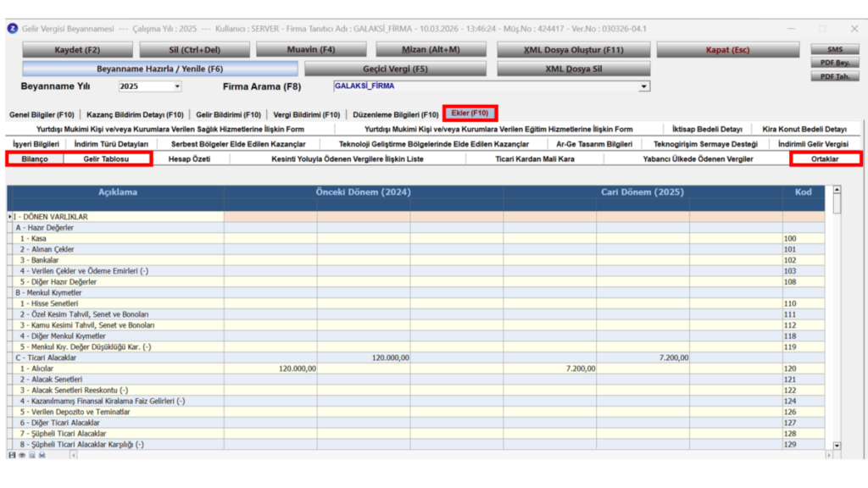Open the Gelir Bildirimi (F10) tab

[228, 114]
